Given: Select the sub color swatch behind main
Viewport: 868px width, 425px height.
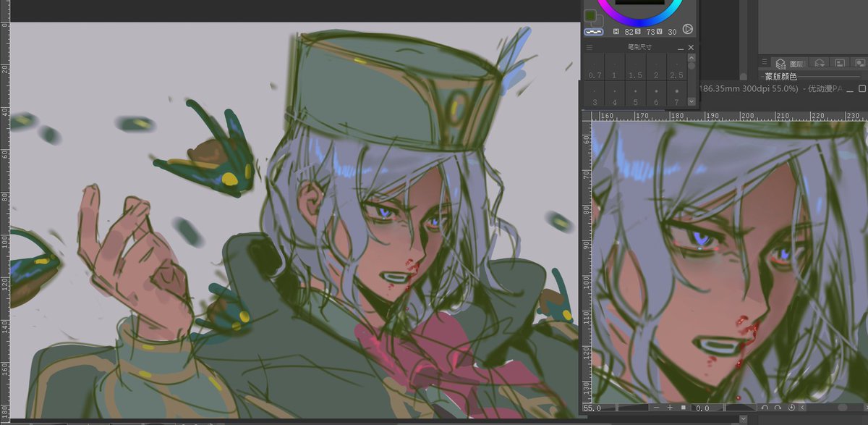Looking at the screenshot, I should (x=598, y=22).
